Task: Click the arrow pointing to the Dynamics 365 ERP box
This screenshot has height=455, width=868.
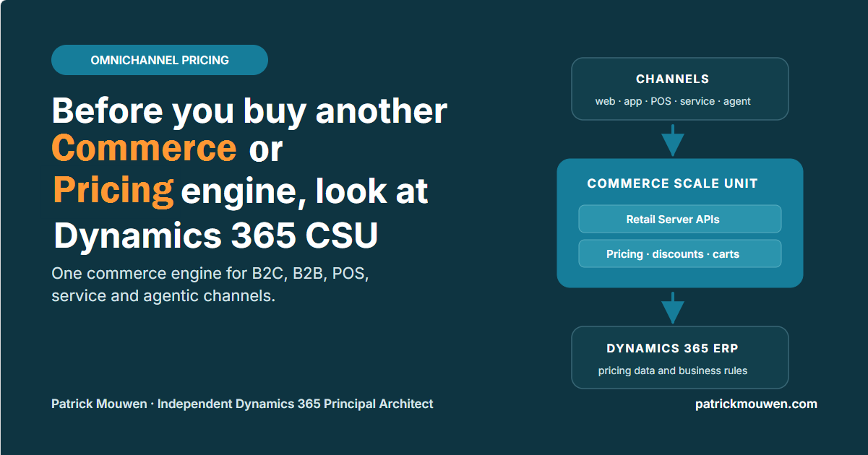Action: (x=673, y=308)
